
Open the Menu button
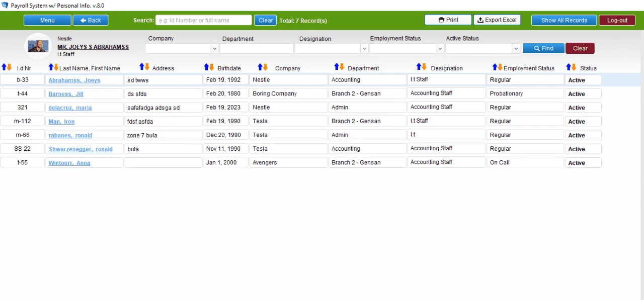click(47, 20)
